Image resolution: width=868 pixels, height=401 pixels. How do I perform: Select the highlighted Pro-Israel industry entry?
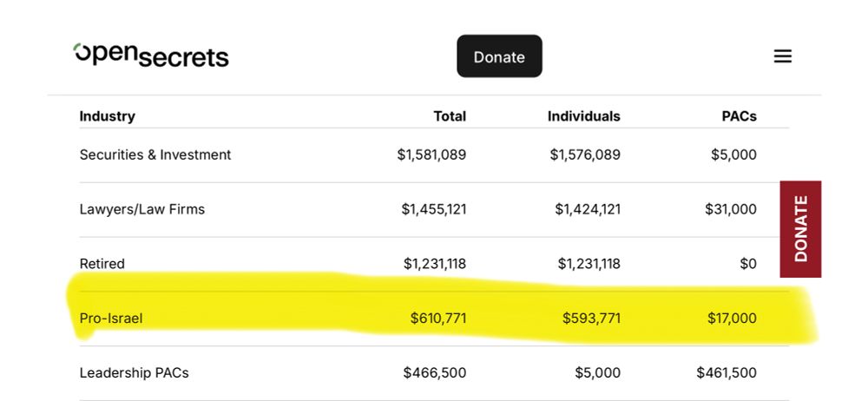coord(111,319)
